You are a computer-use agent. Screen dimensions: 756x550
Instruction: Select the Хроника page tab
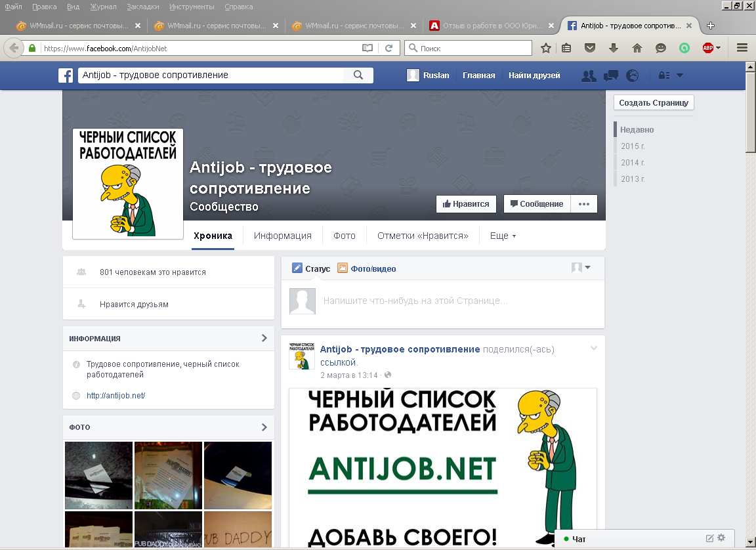(x=213, y=236)
